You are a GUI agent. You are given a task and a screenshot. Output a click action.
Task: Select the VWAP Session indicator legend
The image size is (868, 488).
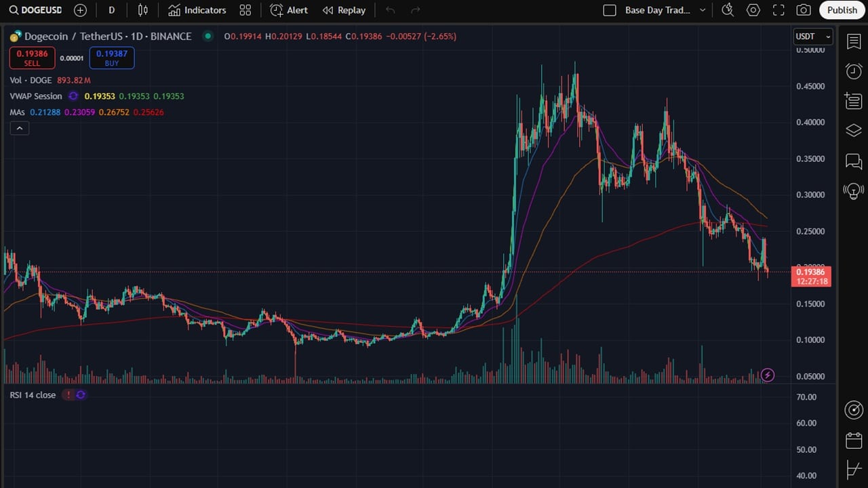[x=36, y=96]
